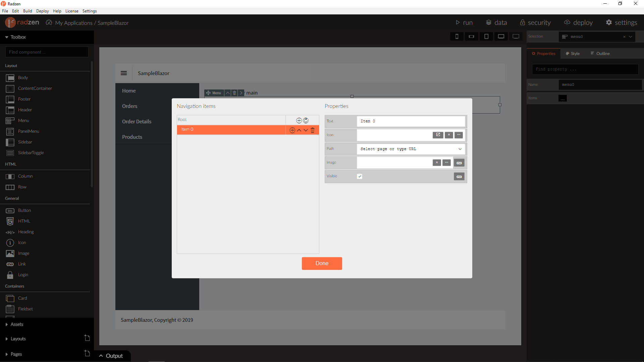This screenshot has width=644, height=362.
Task: Collapse the Toolbox panel
Action: pos(15,37)
